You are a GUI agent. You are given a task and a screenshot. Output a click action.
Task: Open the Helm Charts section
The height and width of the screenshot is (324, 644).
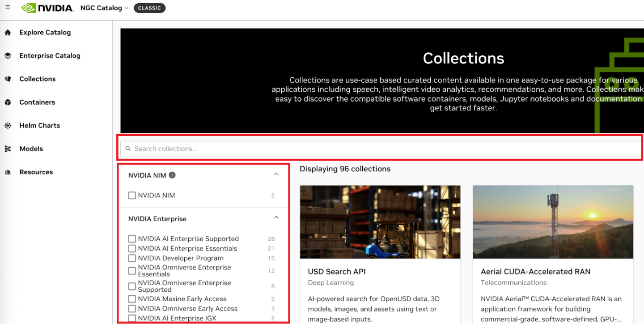40,126
